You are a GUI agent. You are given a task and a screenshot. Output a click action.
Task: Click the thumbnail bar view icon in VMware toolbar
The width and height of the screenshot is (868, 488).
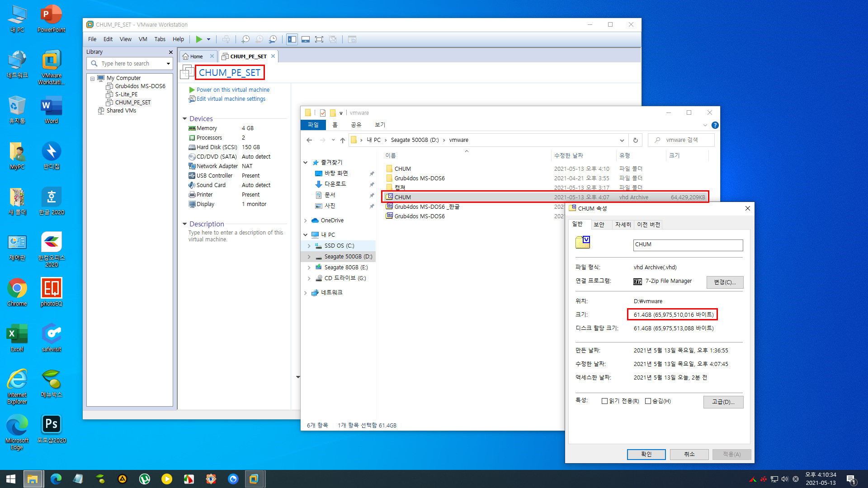[306, 39]
